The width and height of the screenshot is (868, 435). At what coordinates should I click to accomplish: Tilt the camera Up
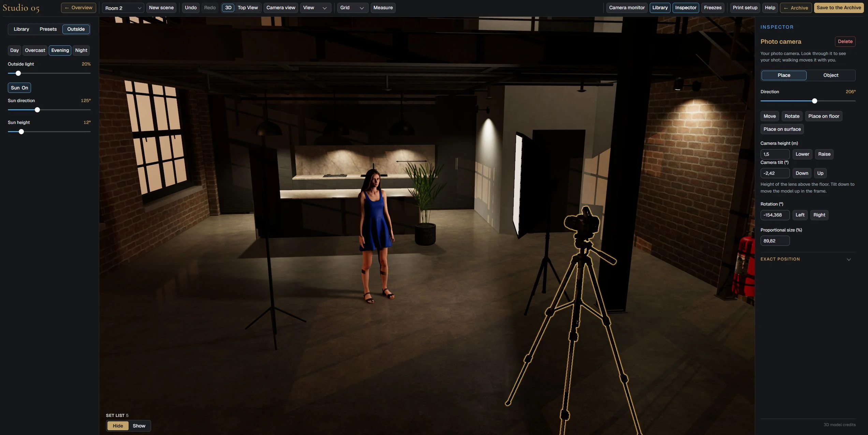pos(820,173)
